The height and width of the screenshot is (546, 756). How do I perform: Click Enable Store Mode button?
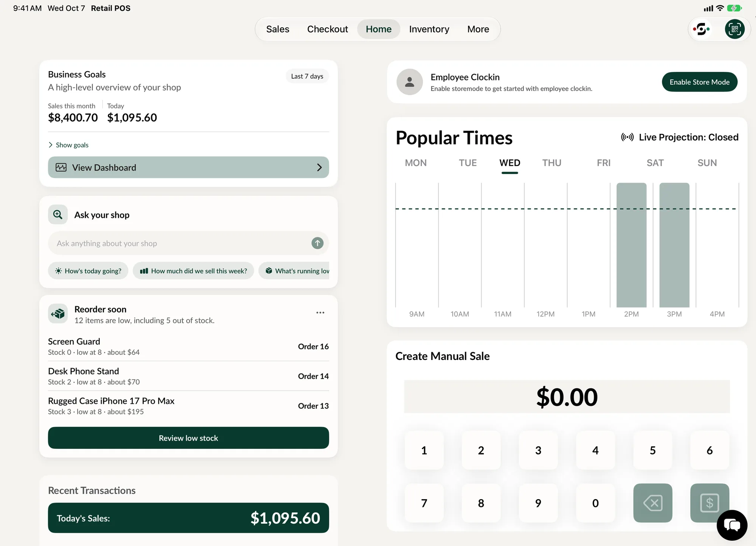click(x=699, y=82)
